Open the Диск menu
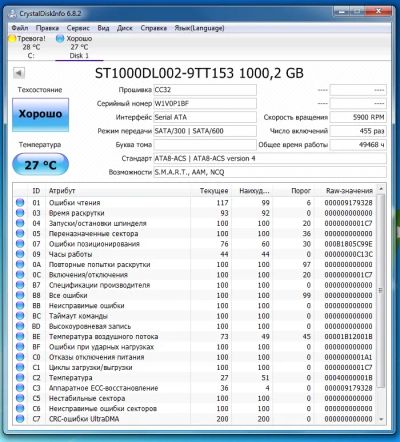 [125, 28]
